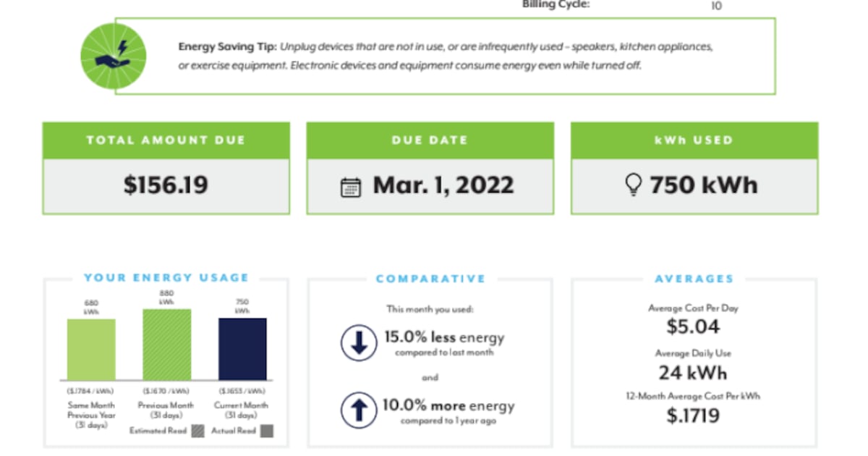Click the $5.04 average cost per day

point(693,326)
